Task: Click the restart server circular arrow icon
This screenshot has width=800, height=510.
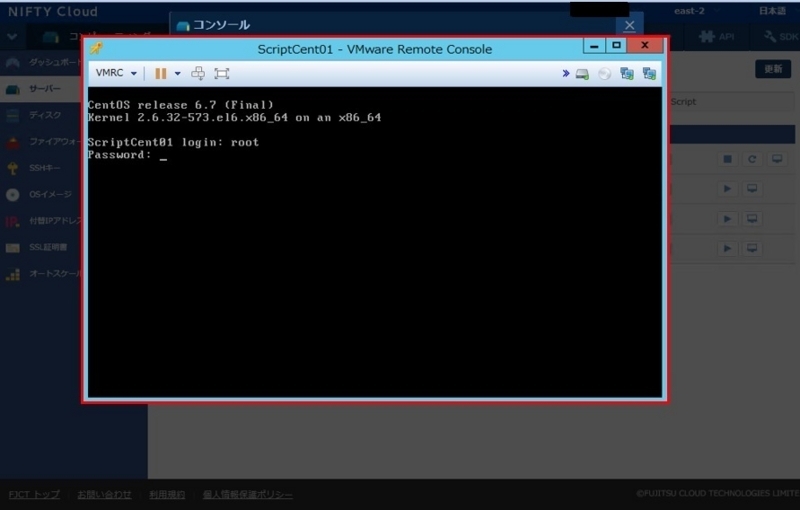Action: coord(752,160)
